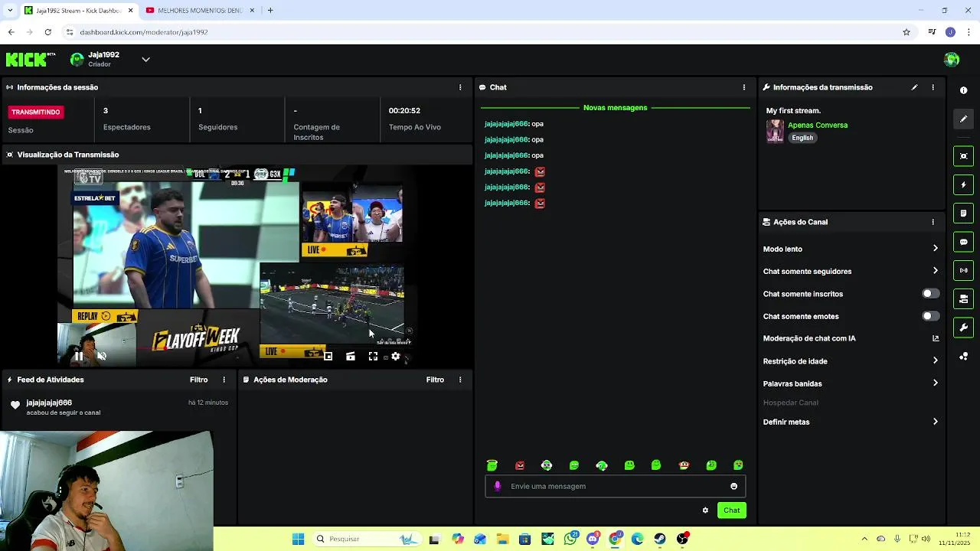Image resolution: width=980 pixels, height=551 pixels.
Task: Insert the red angry emote from quick bar
Action: 520,465
